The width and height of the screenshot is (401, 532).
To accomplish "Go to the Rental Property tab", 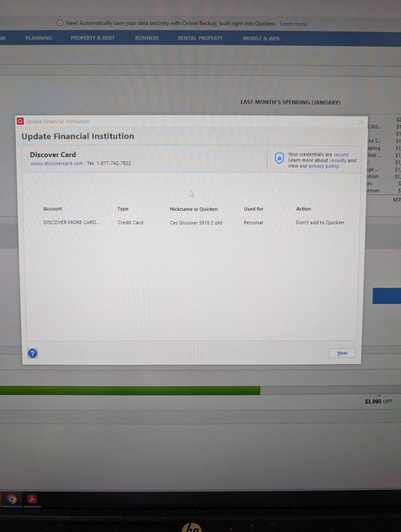I will click(x=200, y=38).
